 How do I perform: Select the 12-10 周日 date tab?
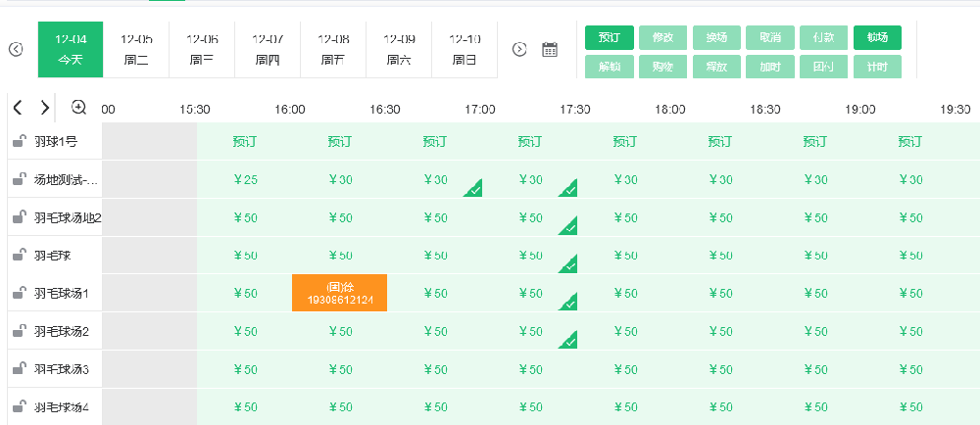tap(465, 49)
